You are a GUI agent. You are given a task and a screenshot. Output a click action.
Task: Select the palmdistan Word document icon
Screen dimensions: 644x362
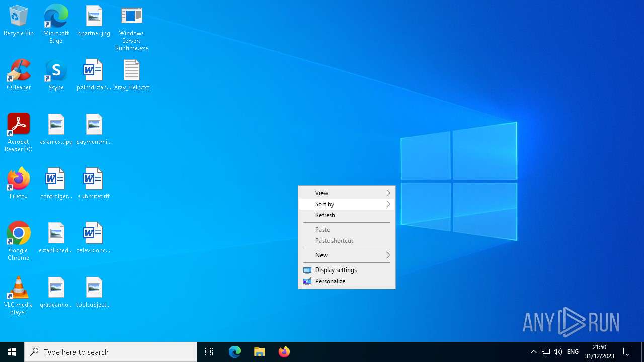tap(94, 75)
